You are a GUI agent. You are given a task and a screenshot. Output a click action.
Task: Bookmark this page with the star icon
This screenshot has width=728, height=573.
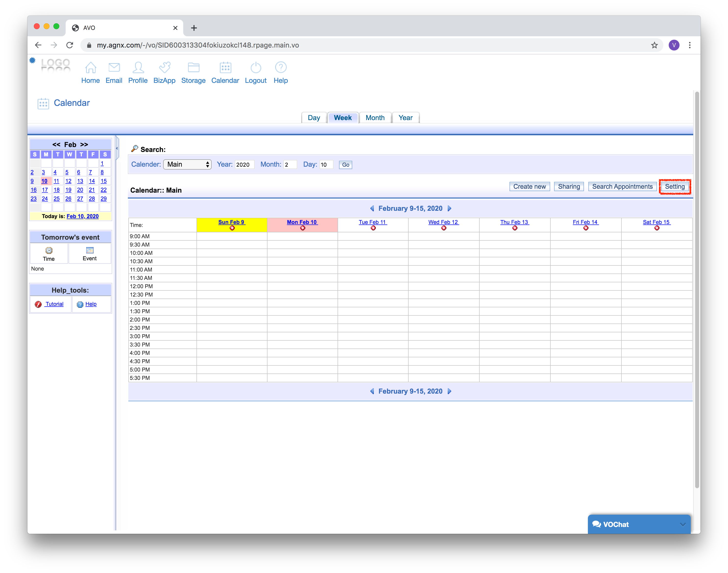tap(654, 45)
